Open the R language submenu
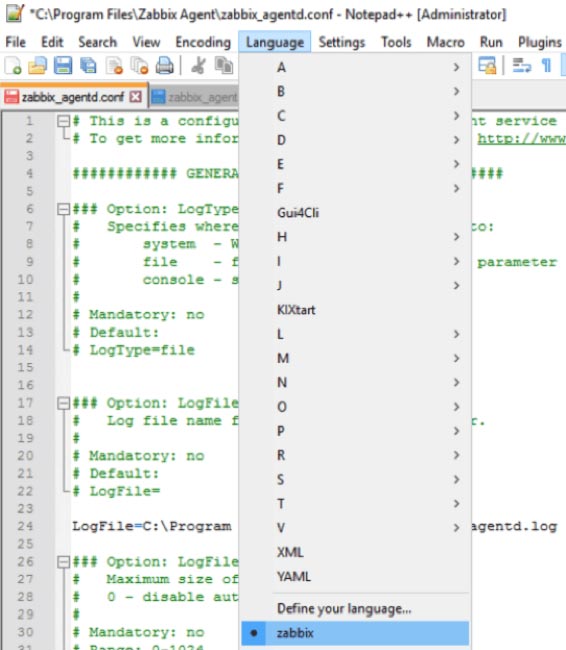566x650 pixels. point(355,455)
